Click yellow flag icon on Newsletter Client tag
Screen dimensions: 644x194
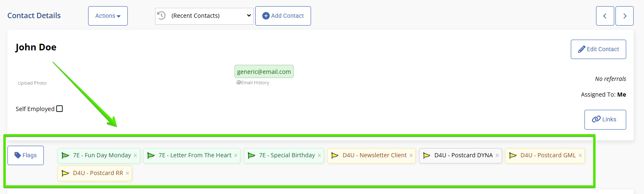click(335, 156)
